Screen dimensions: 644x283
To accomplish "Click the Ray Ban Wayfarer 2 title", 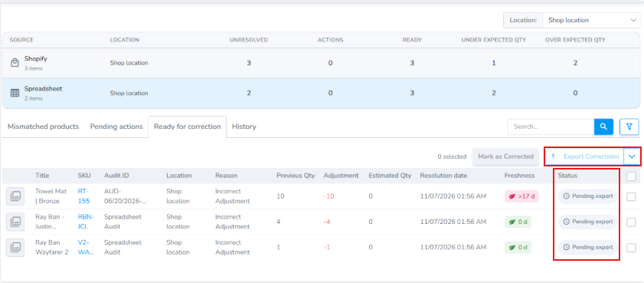I will coord(52,247).
